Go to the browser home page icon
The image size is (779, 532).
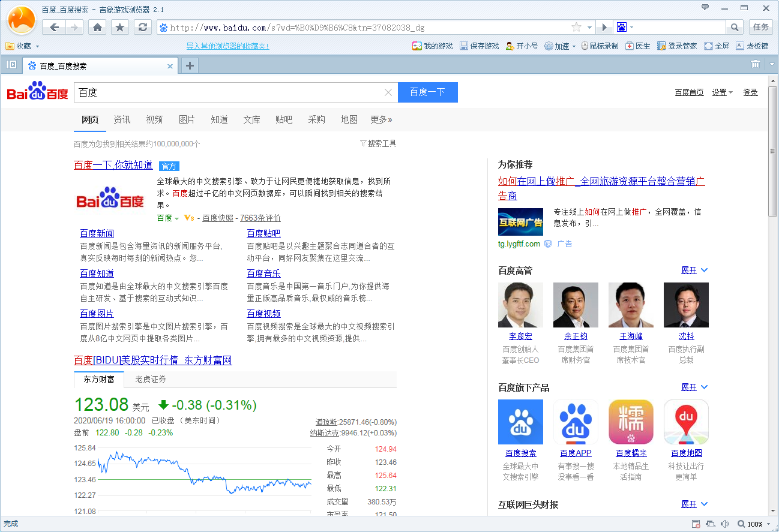click(97, 27)
